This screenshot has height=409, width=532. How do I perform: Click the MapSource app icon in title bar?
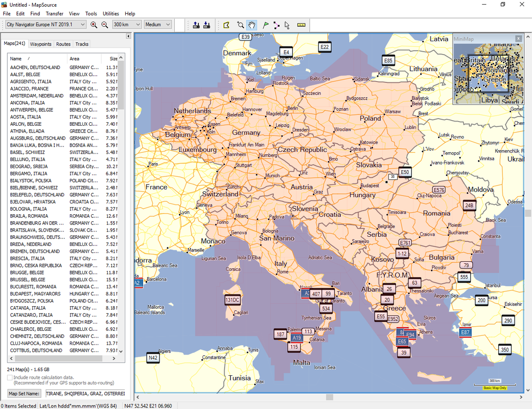4,5
